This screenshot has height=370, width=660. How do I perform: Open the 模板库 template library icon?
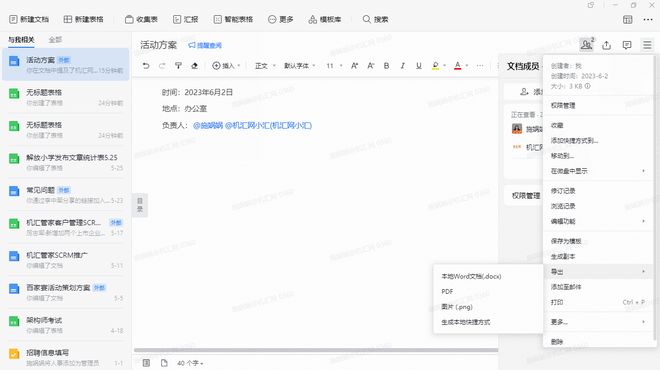coord(313,19)
